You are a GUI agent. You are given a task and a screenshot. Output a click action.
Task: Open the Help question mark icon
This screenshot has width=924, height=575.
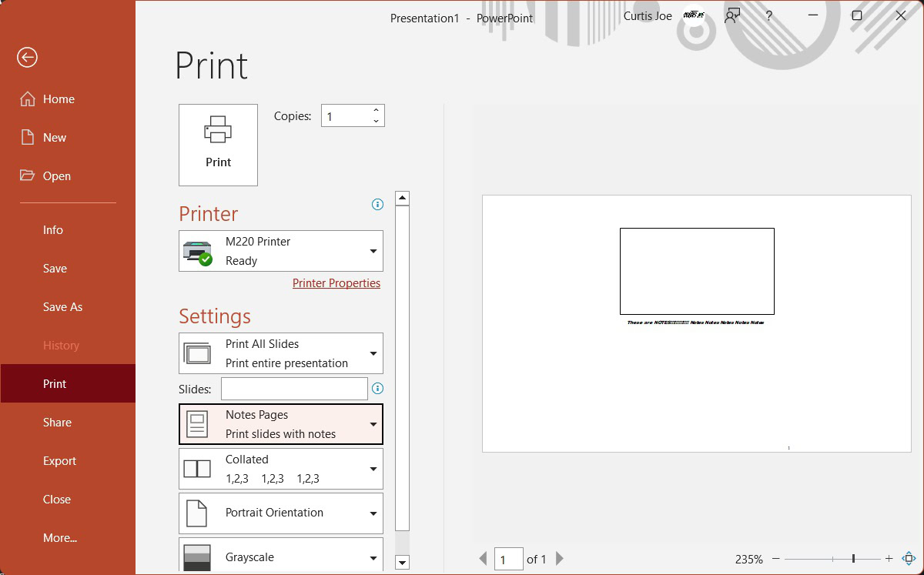coord(768,16)
